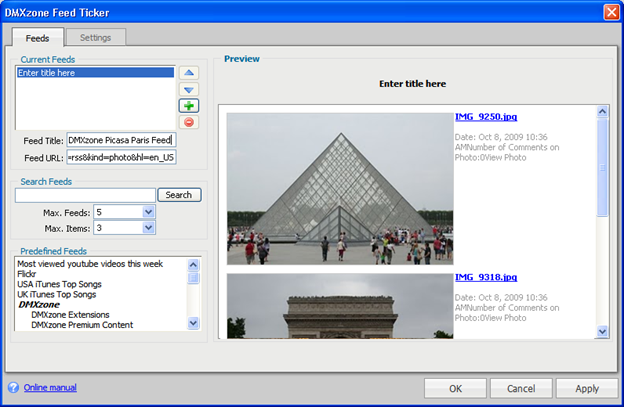Open the Max. Feeds dropdown
Viewport: 624px width, 407px height.
(148, 212)
